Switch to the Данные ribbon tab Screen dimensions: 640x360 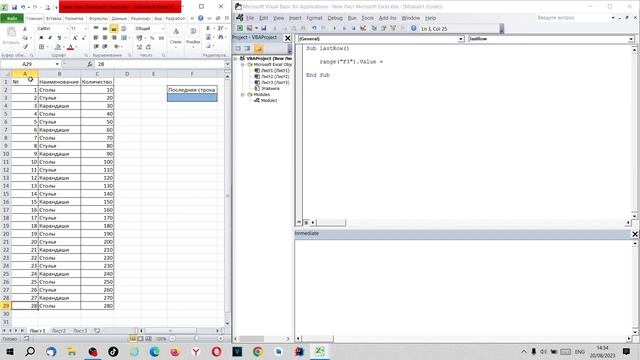(x=119, y=18)
